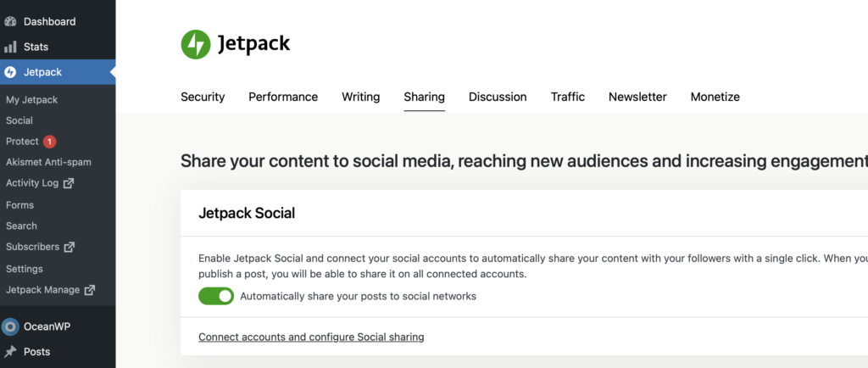This screenshot has width=868, height=368.
Task: Open Akismet Anti-spam submenu item
Action: point(48,162)
